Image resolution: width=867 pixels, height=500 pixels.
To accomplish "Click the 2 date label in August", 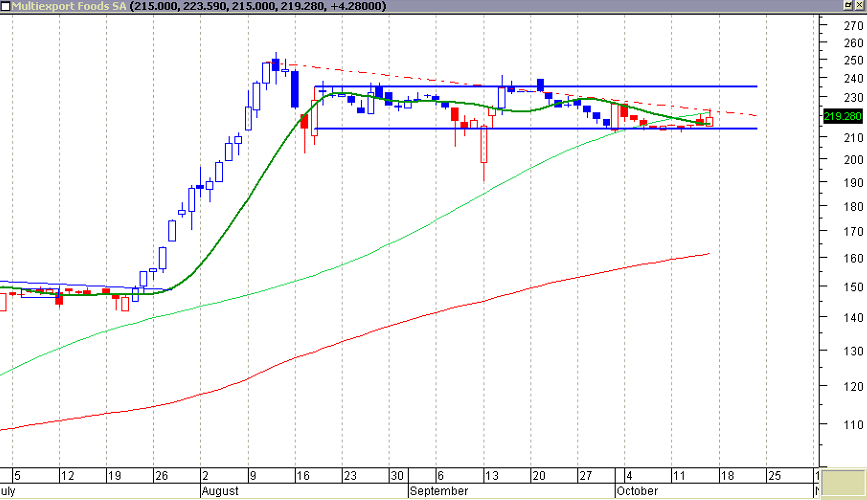I will tap(206, 476).
